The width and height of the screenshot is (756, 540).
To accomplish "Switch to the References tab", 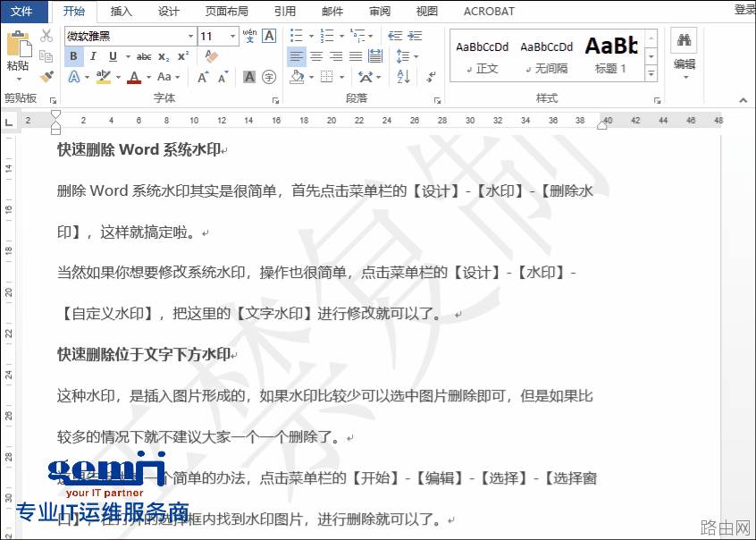I will point(285,11).
